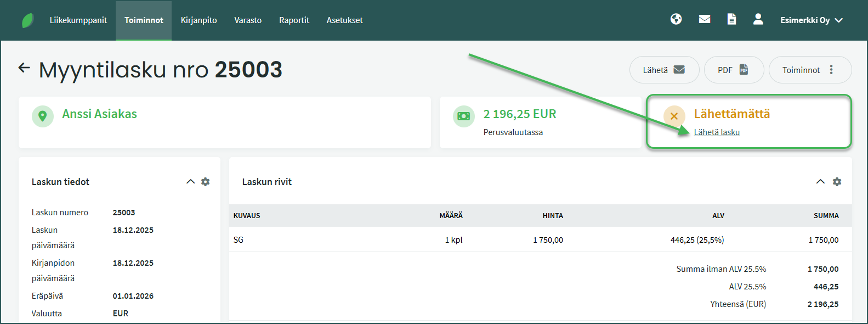This screenshot has width=868, height=324.
Task: Open the envelope messages icon
Action: coord(705,19)
